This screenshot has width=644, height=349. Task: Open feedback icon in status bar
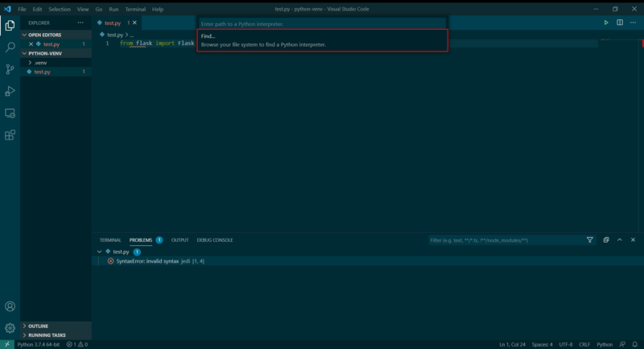pyautogui.click(x=622, y=344)
